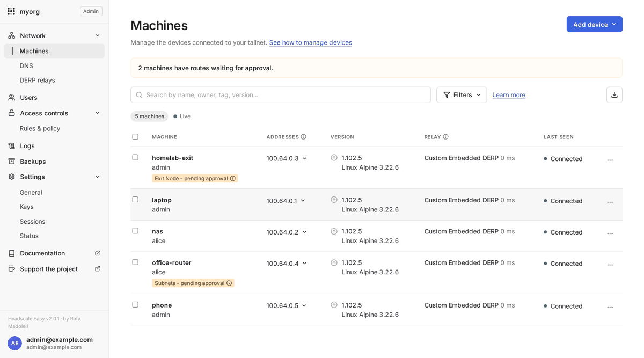The height and width of the screenshot is (358, 644).
Task: Open the more options menu for office-router
Action: coord(610,265)
